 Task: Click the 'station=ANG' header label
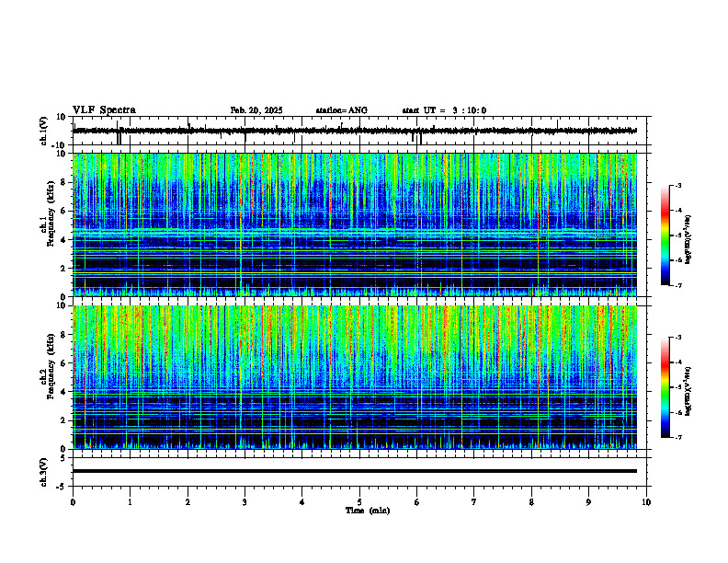342,110
